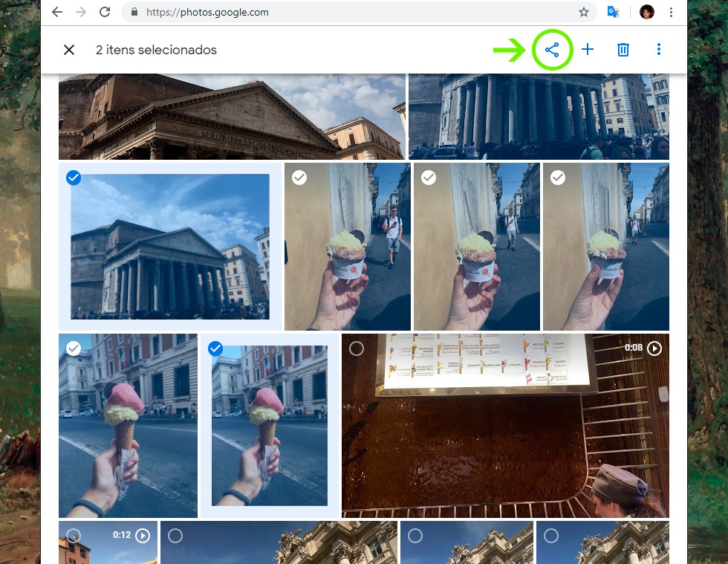Bookmark this page with the star icon
Viewport: 728px width, 564px height.
584,12
